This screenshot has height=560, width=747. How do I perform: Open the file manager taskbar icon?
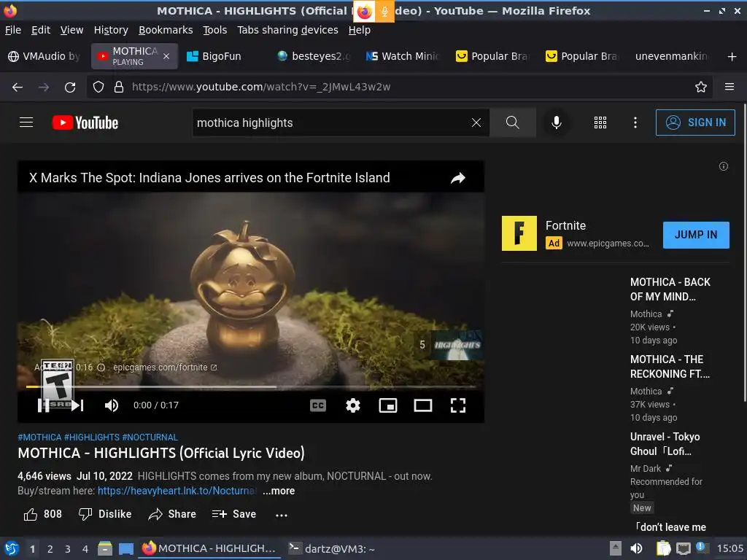pyautogui.click(x=105, y=548)
